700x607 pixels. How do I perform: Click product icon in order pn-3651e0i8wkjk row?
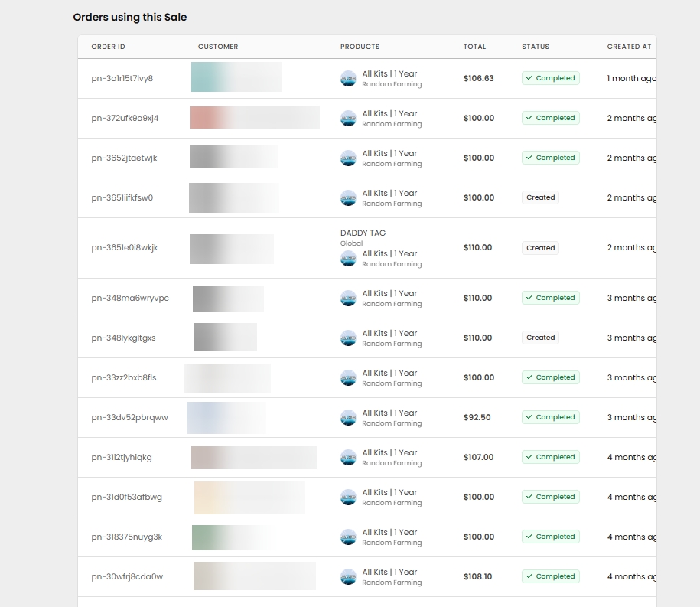348,259
